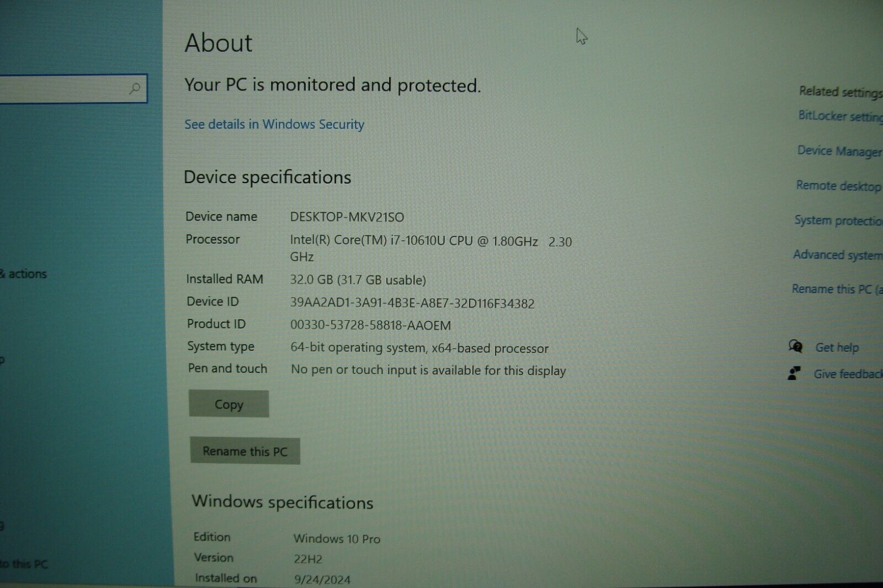
Task: Click Product ID value 00330-53728-58818-AAOEM
Action: click(371, 325)
